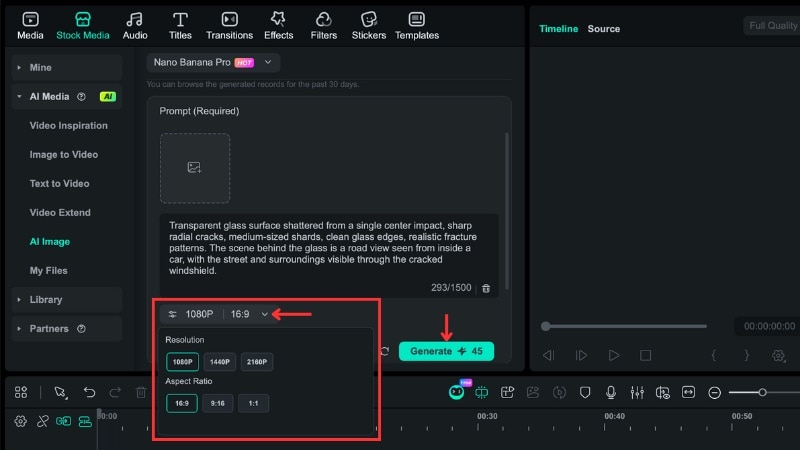Open My Files

pos(48,271)
